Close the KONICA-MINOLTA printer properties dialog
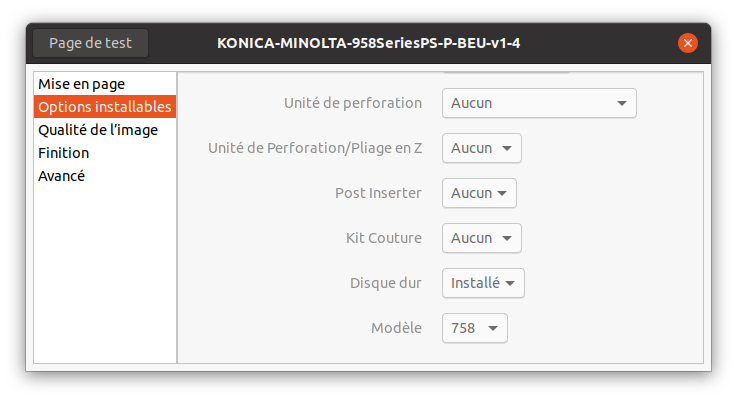The image size is (737, 400). click(x=688, y=43)
